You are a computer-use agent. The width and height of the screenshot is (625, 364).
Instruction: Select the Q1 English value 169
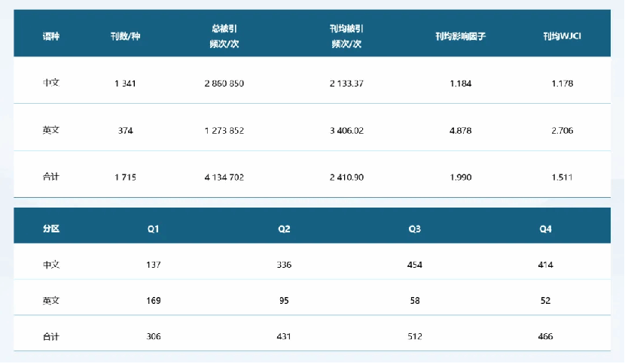[154, 300]
